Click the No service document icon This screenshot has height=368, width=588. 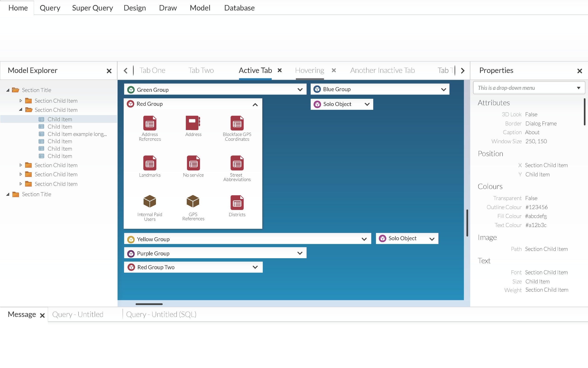coord(193,163)
